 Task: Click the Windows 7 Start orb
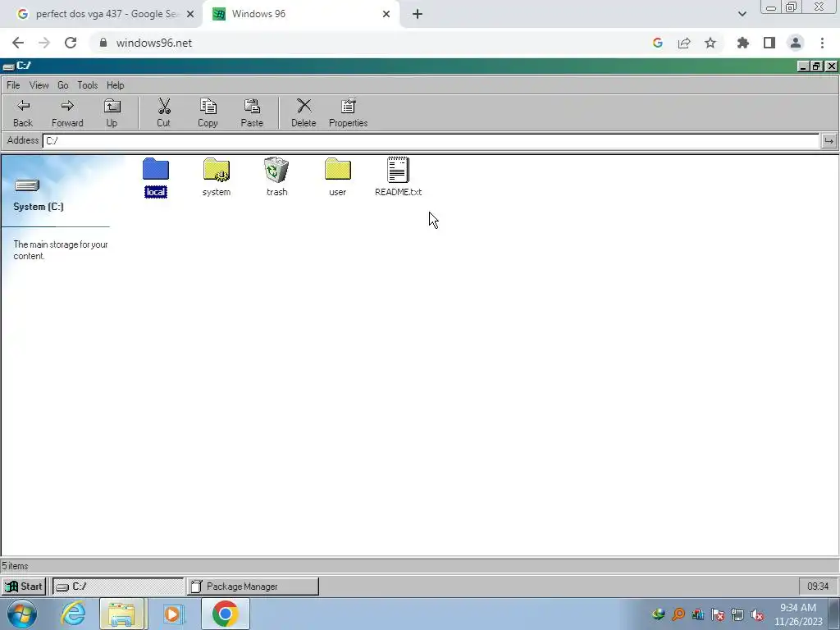click(x=22, y=614)
